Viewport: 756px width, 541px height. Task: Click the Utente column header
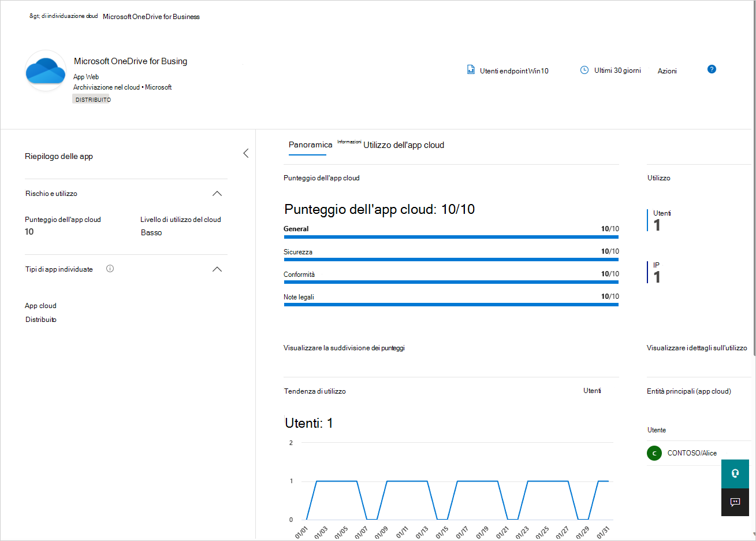click(x=657, y=430)
